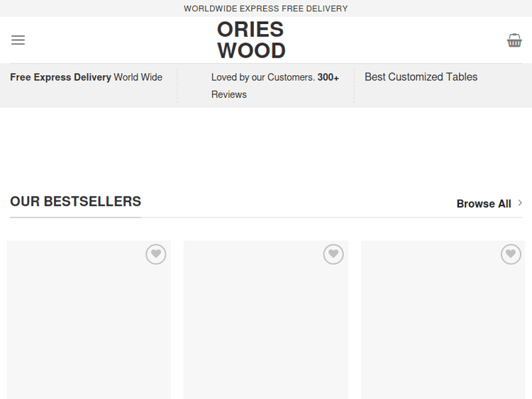Click 'Best Customized Tables' text

421,77
